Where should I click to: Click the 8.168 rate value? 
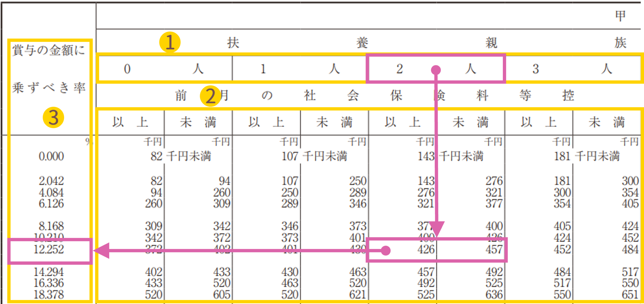point(51,226)
